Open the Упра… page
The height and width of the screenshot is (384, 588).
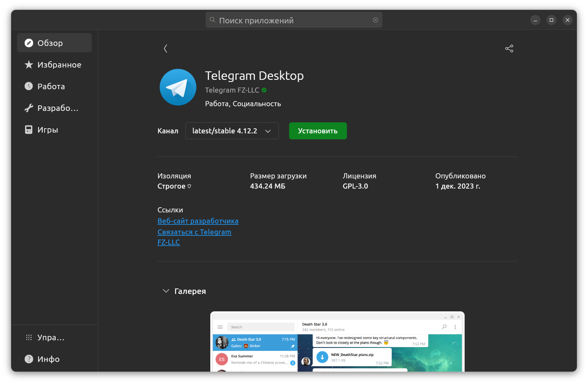click(x=54, y=337)
